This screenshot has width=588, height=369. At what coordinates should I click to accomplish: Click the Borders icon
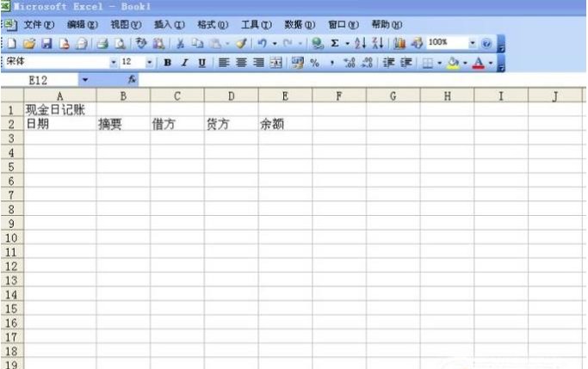pyautogui.click(x=428, y=63)
